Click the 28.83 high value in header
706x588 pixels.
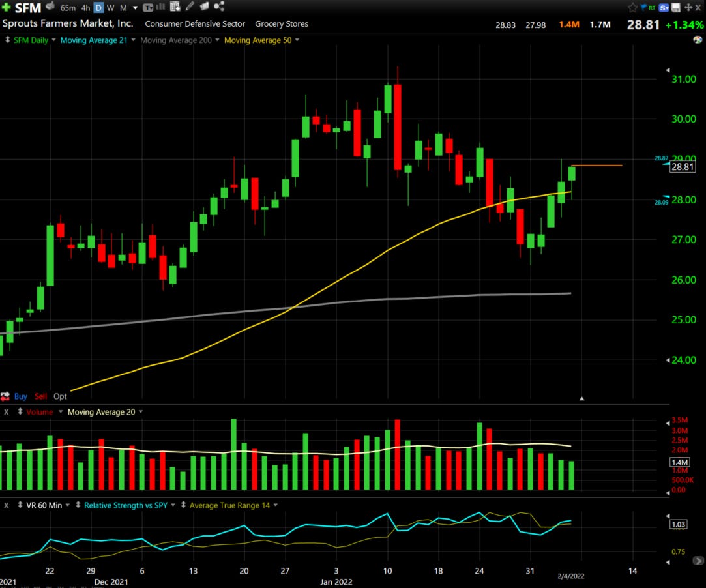coord(505,25)
